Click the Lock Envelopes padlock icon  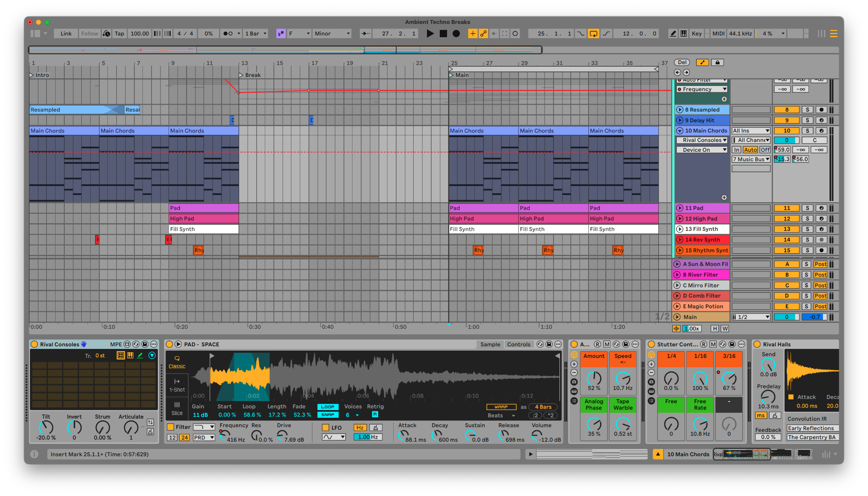click(718, 62)
